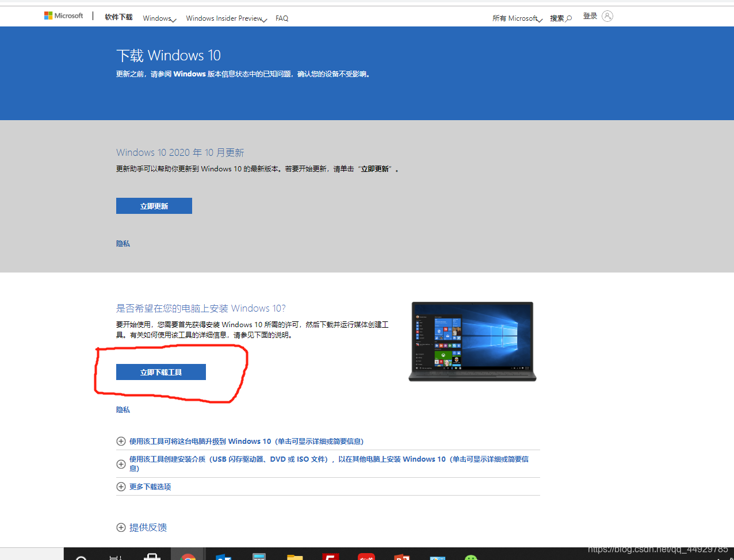Viewport: 734px width, 560px height.
Task: Click the Windows 10 2020 年 10 月更新 heading
Action: click(180, 152)
